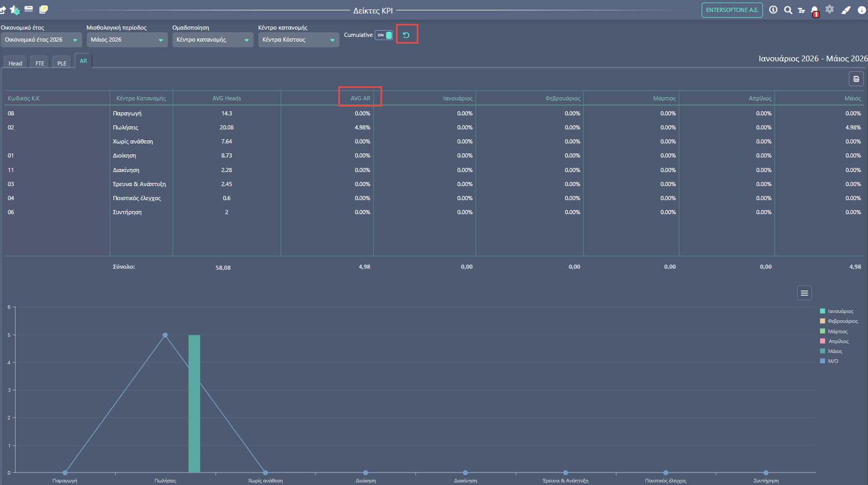Open the search magnifier icon
This screenshot has height=485, width=868.
[788, 10]
